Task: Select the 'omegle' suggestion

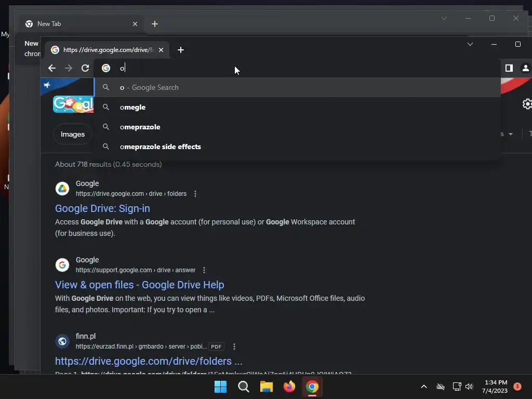Action: 297,107
